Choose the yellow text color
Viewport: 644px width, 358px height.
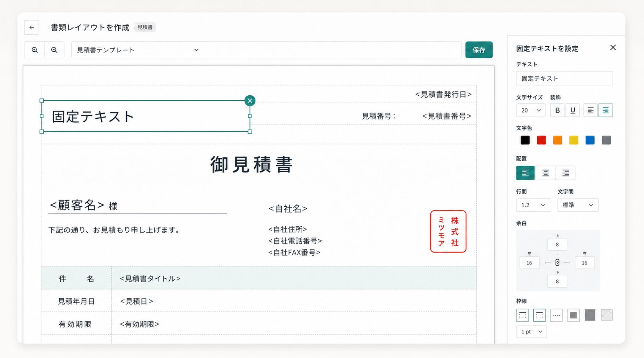click(x=574, y=140)
